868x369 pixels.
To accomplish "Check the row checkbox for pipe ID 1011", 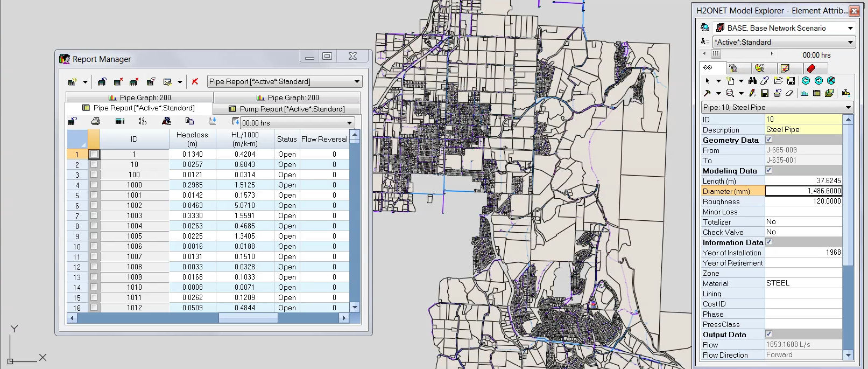I will coord(94,297).
